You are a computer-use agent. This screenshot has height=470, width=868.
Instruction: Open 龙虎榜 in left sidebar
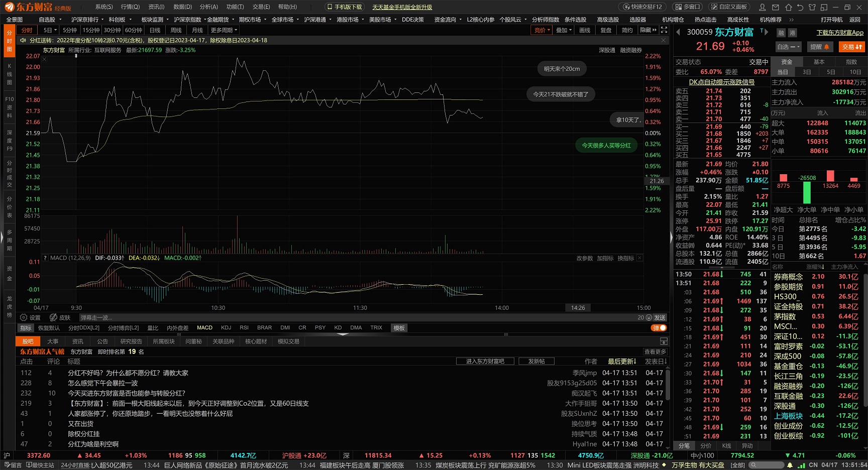[x=9, y=306]
